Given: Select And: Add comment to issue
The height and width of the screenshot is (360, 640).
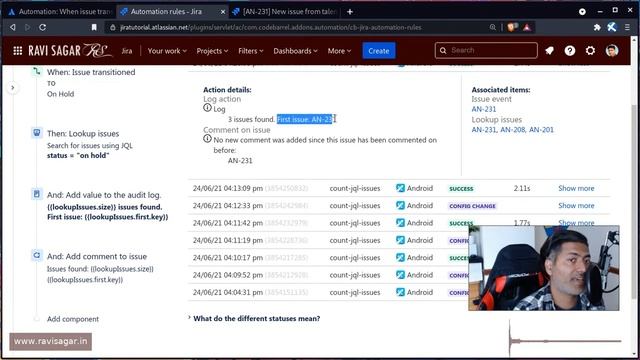Looking at the screenshot, I should [x=97, y=256].
